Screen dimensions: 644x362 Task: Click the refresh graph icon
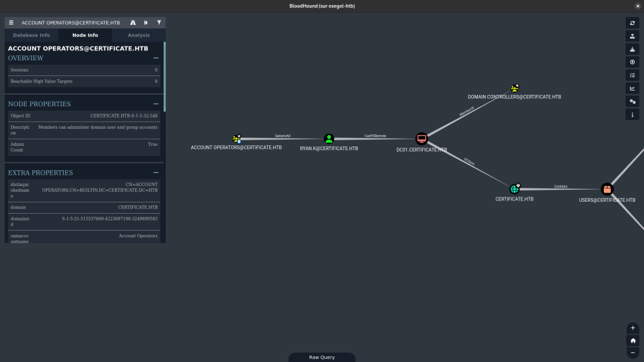tap(633, 23)
